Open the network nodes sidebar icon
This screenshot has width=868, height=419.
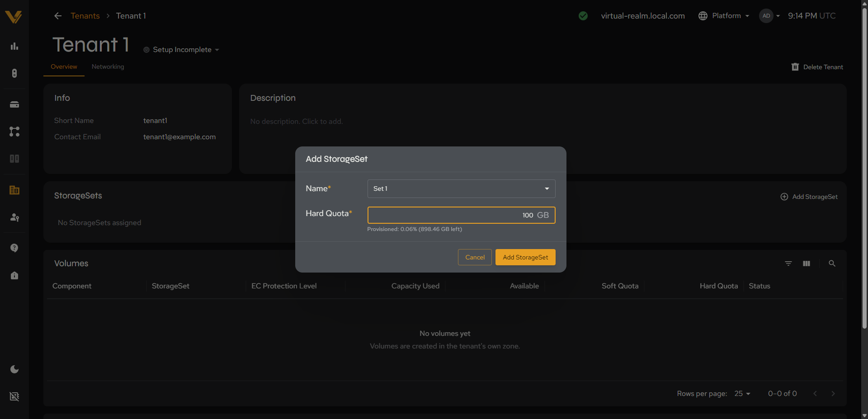point(14,132)
